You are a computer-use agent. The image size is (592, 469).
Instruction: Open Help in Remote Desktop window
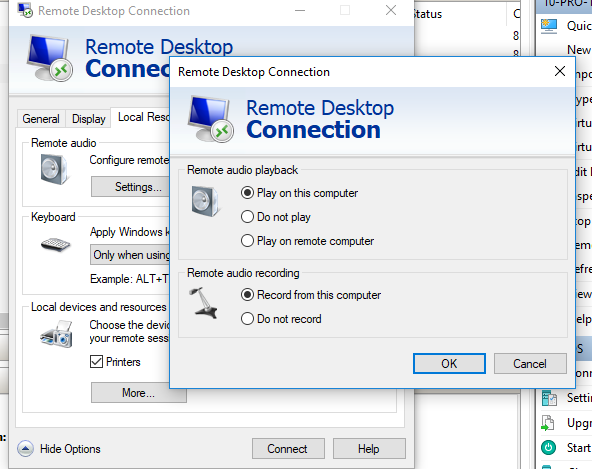[x=369, y=449]
